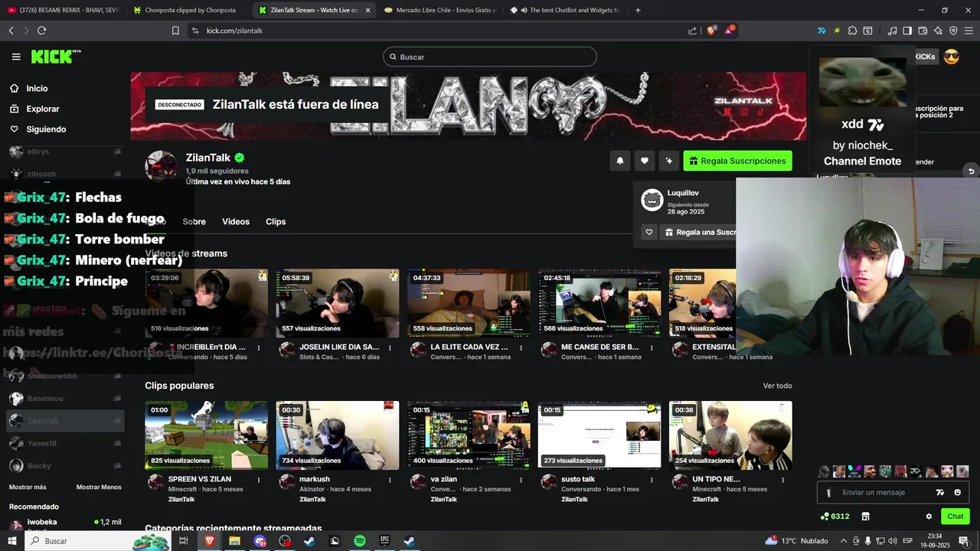Click the share icon in address bar

tap(693, 31)
